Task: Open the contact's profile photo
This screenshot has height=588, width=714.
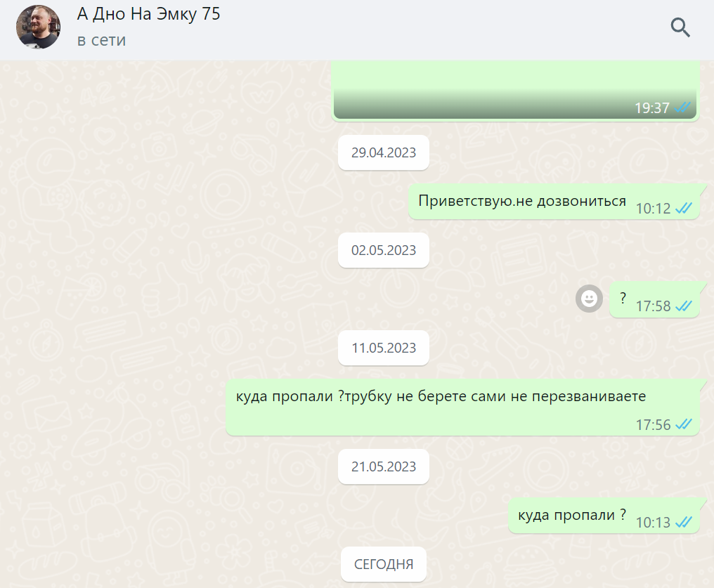Action: tap(38, 27)
